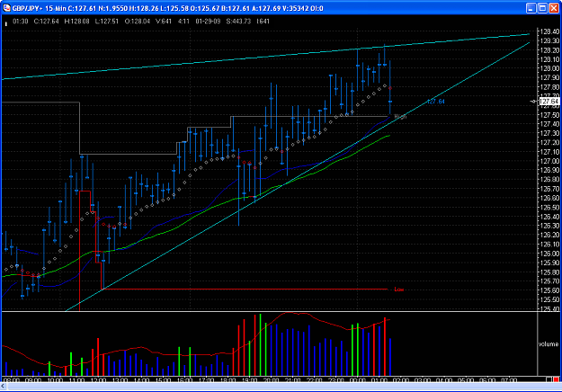Select the white 127.64 current price tag
Screen dimensions: 562x392
point(549,102)
